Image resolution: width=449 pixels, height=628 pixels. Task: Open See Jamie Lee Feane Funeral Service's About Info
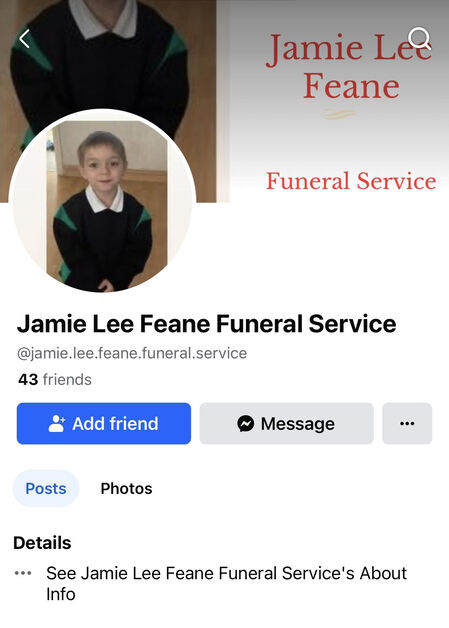(226, 584)
